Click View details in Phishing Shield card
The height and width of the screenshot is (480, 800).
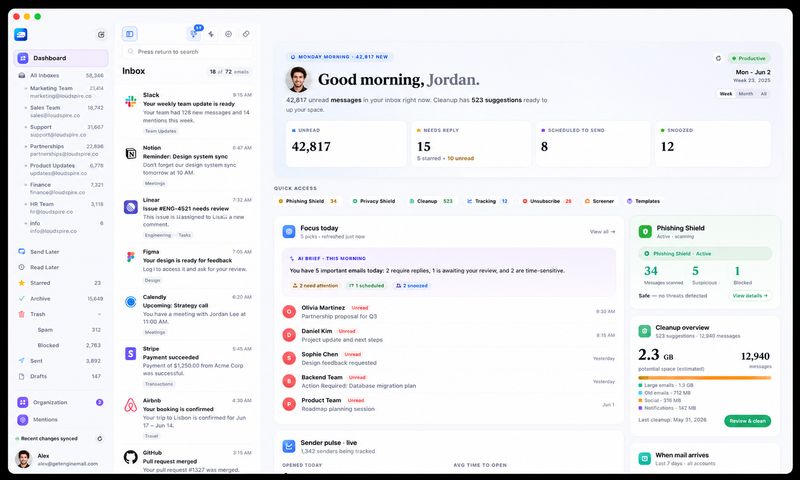click(x=750, y=296)
